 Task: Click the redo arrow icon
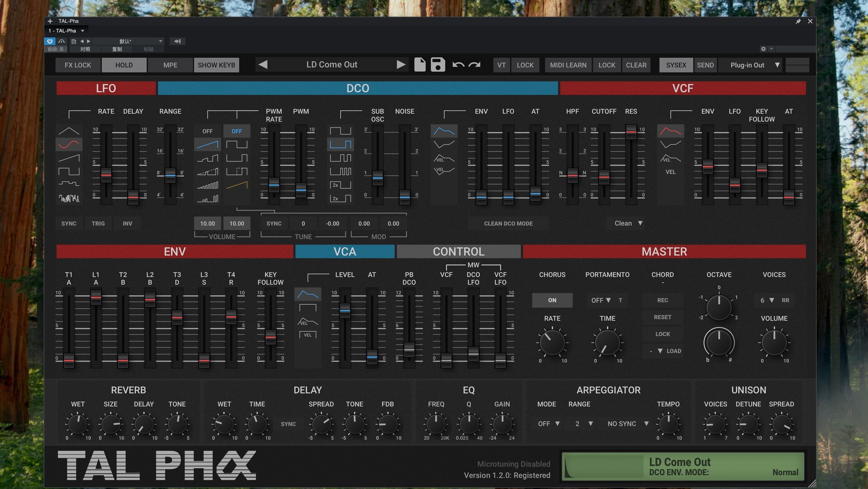[x=474, y=65]
